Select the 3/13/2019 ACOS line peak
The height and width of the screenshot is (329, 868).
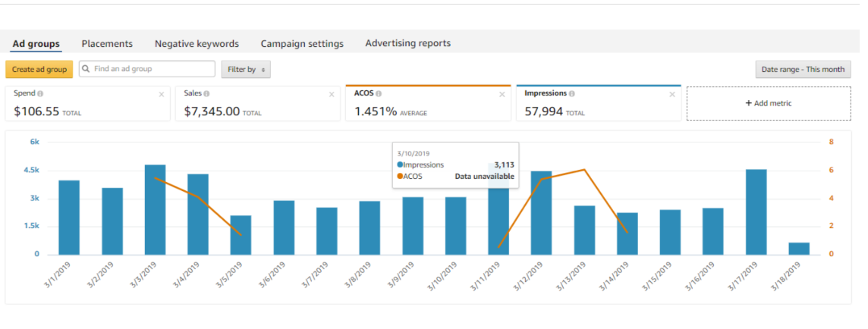click(584, 170)
